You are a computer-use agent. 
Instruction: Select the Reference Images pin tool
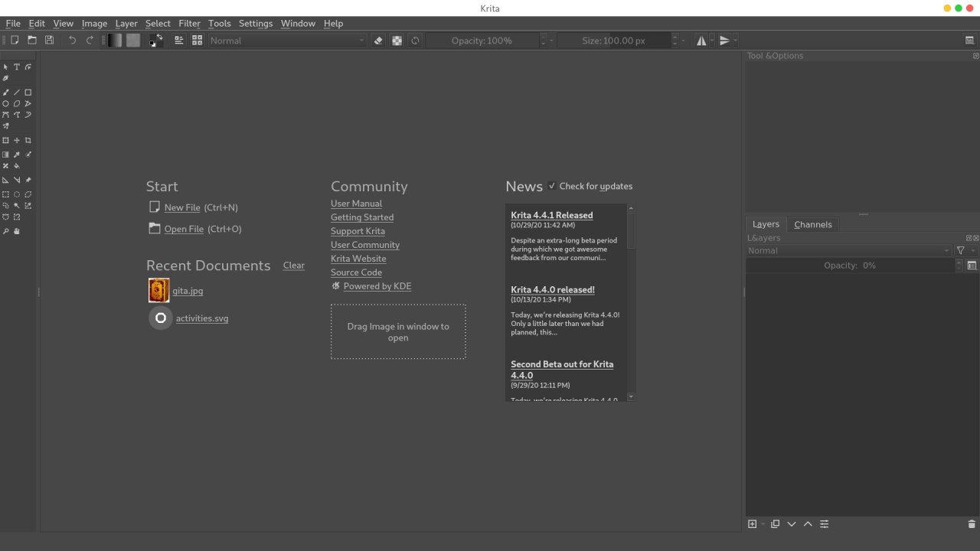click(28, 180)
